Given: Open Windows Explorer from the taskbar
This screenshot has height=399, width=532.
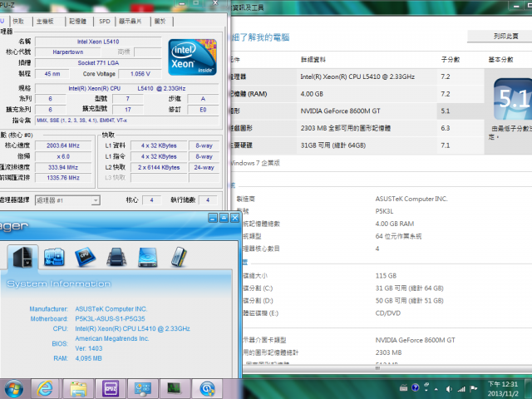Looking at the screenshot, I should click(78, 389).
